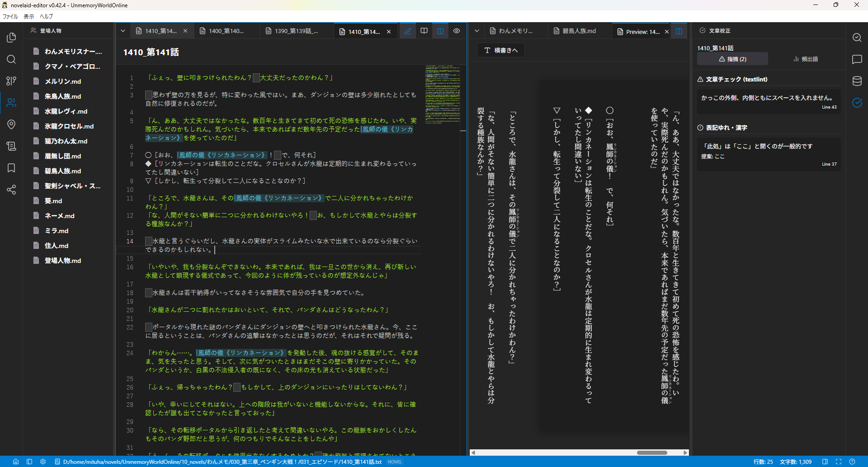Open the comment bubble icon on right

click(857, 59)
